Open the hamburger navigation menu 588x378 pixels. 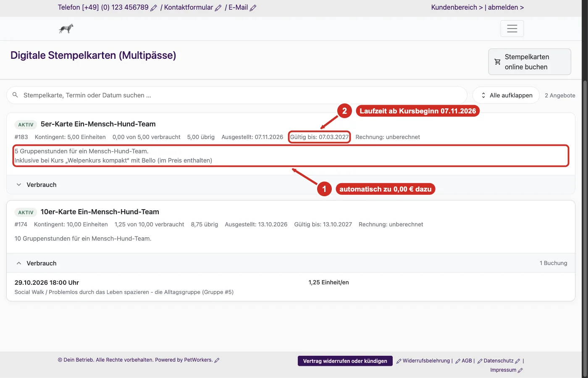(x=512, y=29)
